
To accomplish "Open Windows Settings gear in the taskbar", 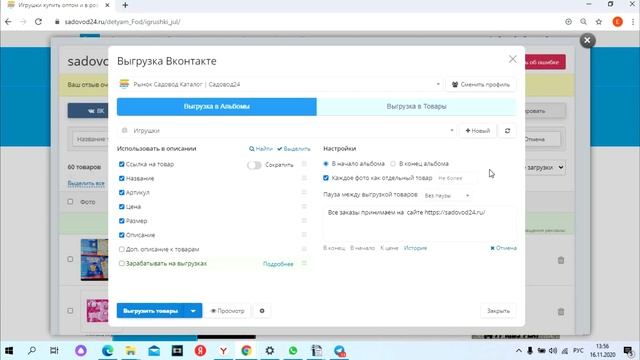I will 269,351.
